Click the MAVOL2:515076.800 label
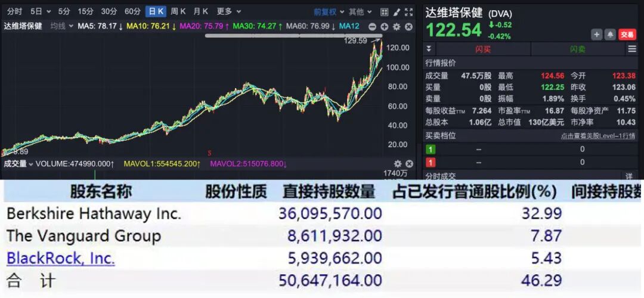This screenshot has width=644, height=298. coord(249,164)
